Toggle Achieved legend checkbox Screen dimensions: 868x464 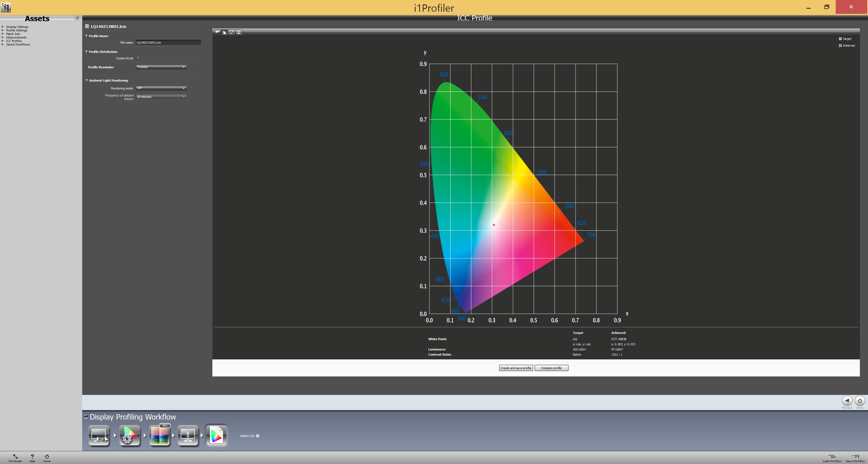(840, 46)
